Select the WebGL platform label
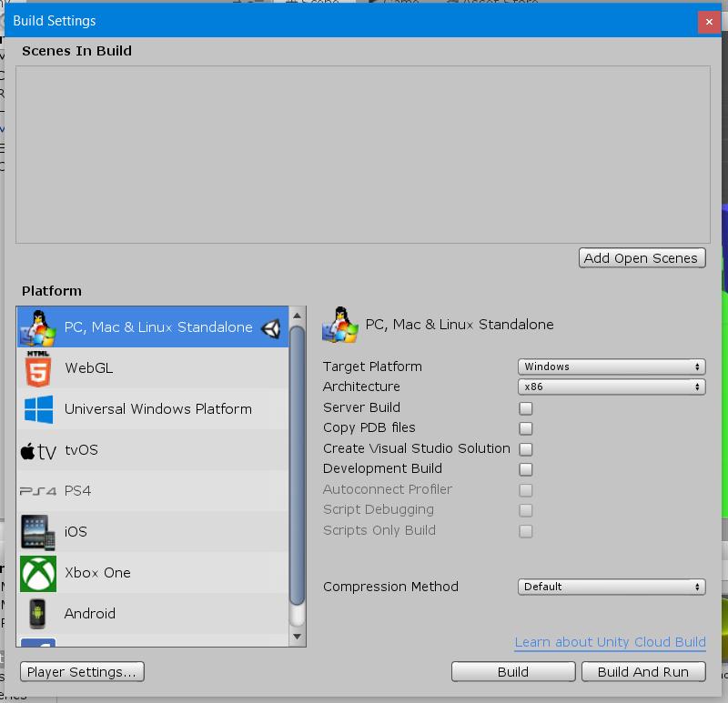Viewport: 728px width, 703px height. tap(88, 368)
